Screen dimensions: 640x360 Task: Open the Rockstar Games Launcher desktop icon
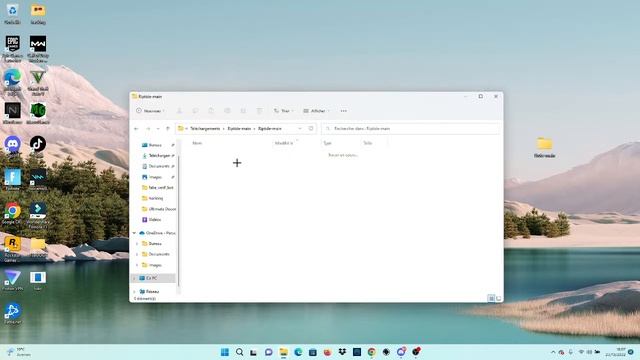[12, 249]
